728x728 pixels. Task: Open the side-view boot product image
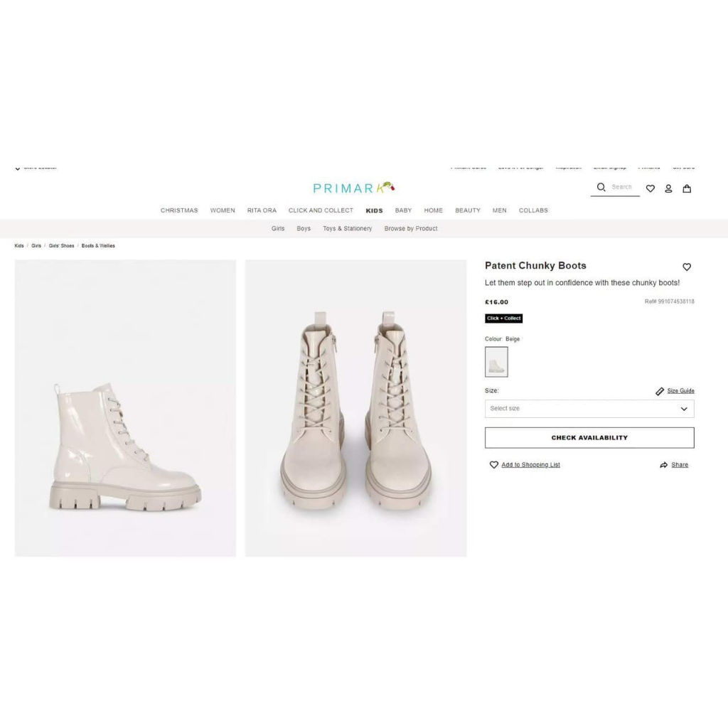(125, 408)
